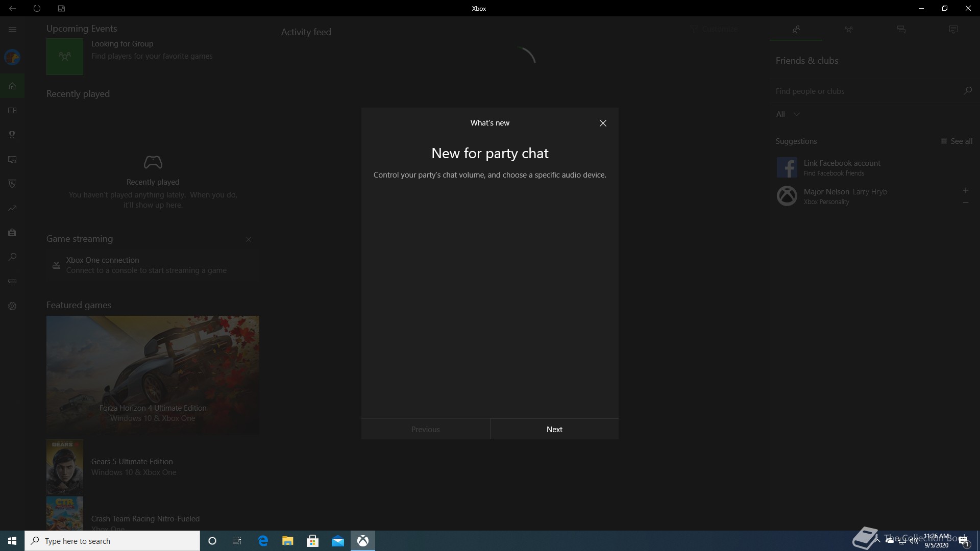
Task: Click the Customize button in activity feed
Action: tap(714, 29)
